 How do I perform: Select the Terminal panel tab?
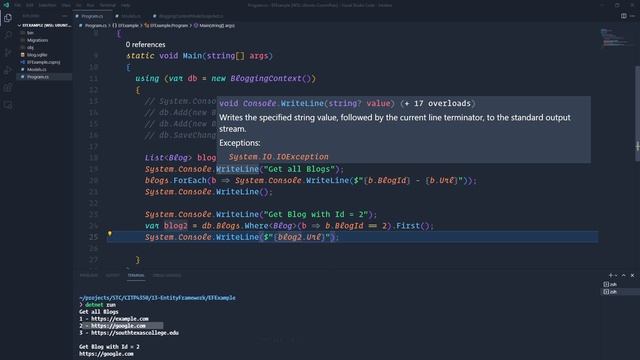[136, 276]
